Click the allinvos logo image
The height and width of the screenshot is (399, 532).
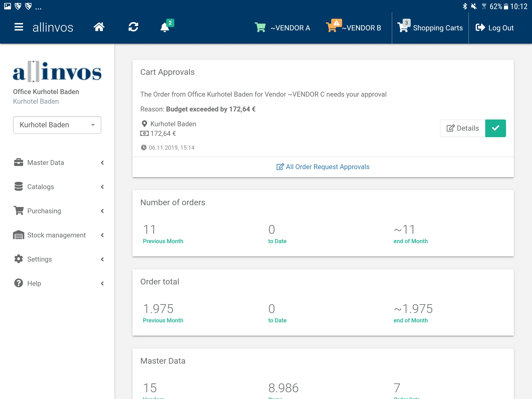(x=57, y=71)
